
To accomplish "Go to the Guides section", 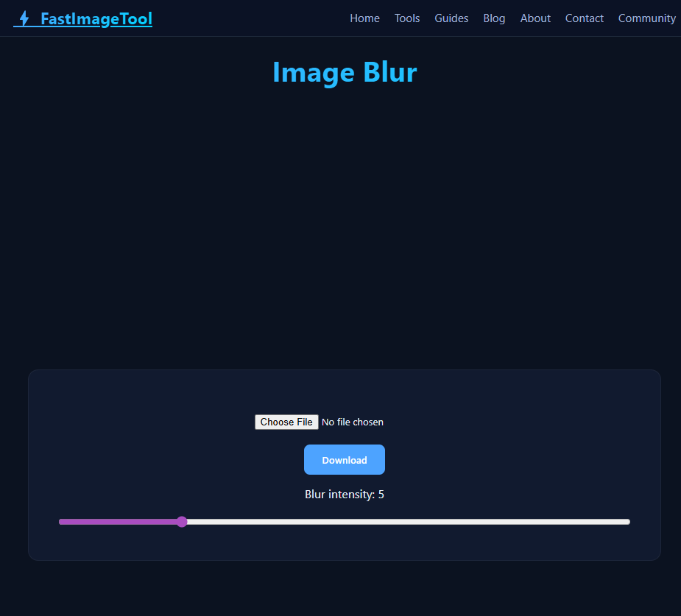I will tap(451, 18).
